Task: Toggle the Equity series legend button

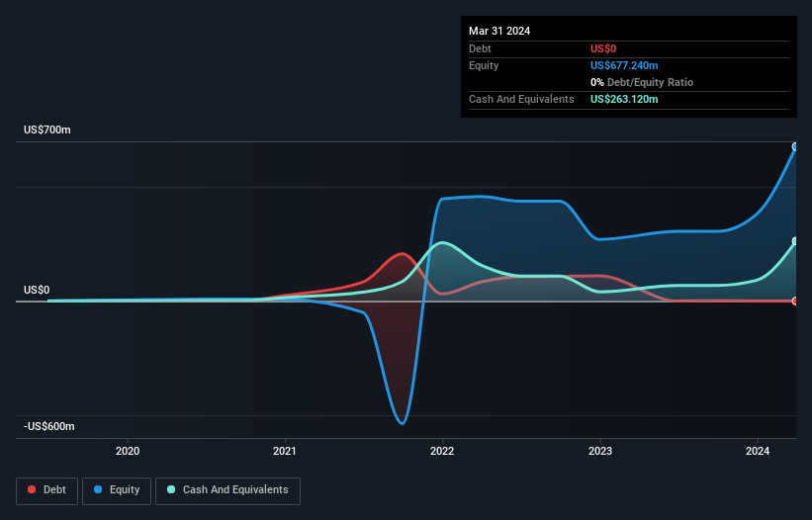Action: click(x=117, y=490)
